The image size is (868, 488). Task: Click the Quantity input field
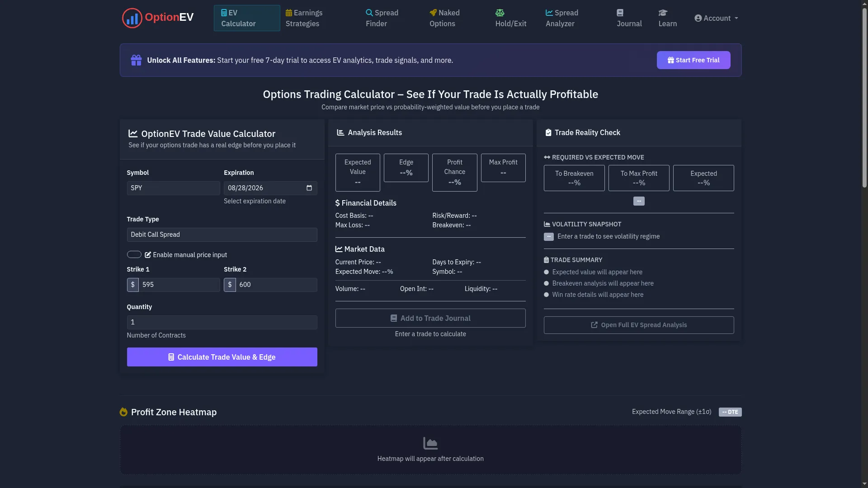[x=222, y=322]
